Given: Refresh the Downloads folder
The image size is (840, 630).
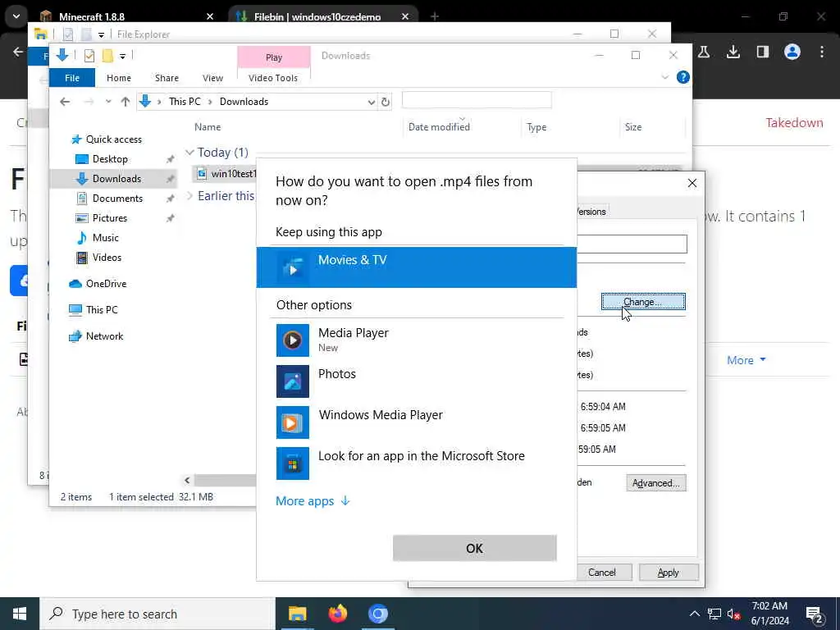Looking at the screenshot, I should [x=386, y=102].
